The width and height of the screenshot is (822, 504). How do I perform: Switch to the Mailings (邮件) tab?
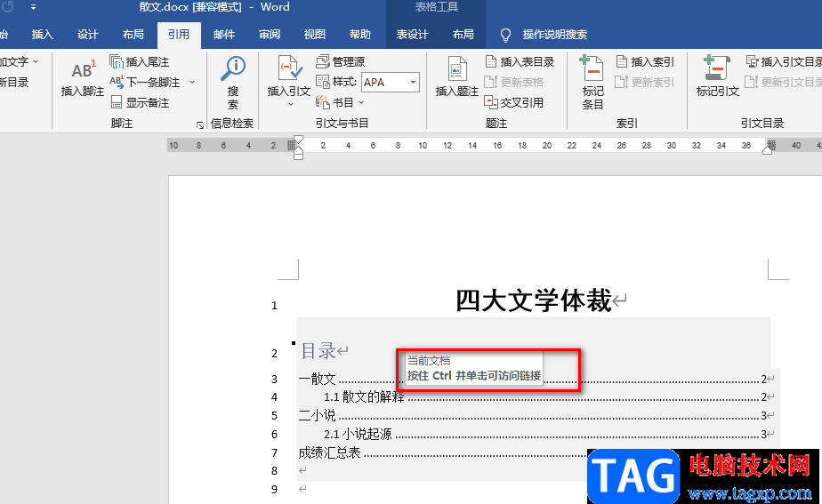[x=224, y=35]
